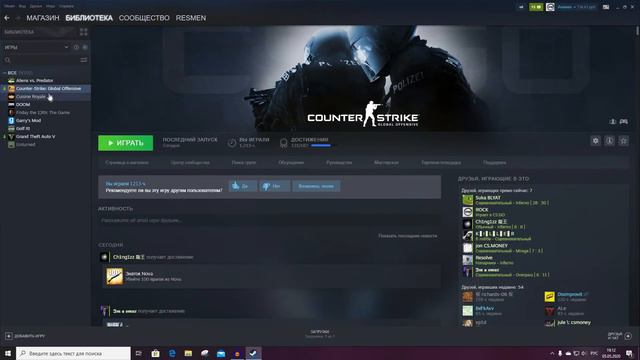Add game to favorites star icon
The width and height of the screenshot is (640, 360).
click(623, 141)
